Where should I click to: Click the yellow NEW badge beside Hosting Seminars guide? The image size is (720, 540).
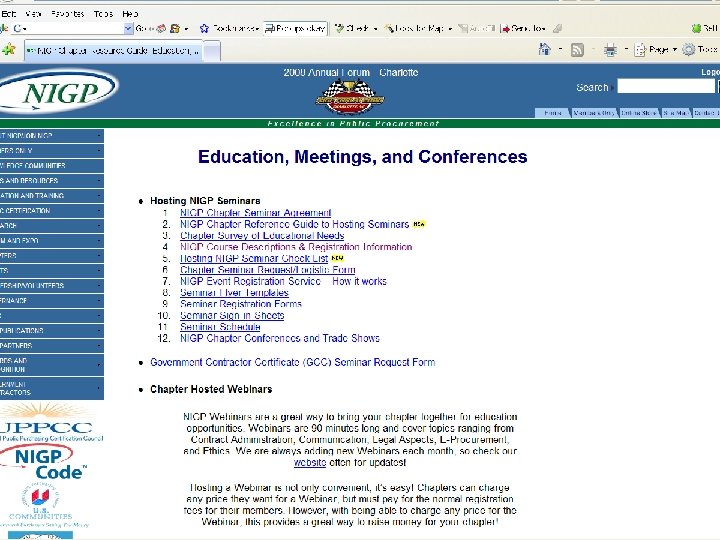(419, 224)
